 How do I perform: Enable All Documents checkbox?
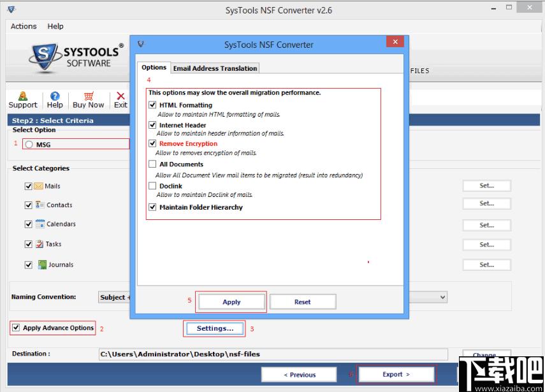[152, 164]
